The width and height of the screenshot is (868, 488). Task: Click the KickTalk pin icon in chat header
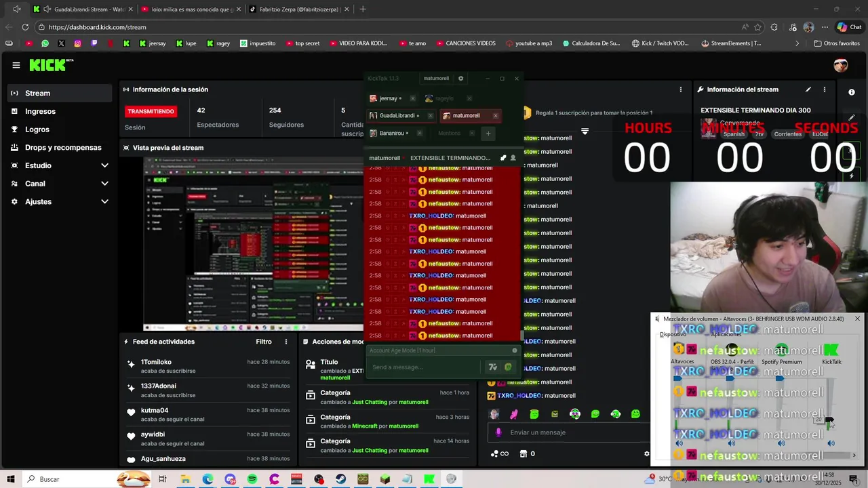pos(503,158)
